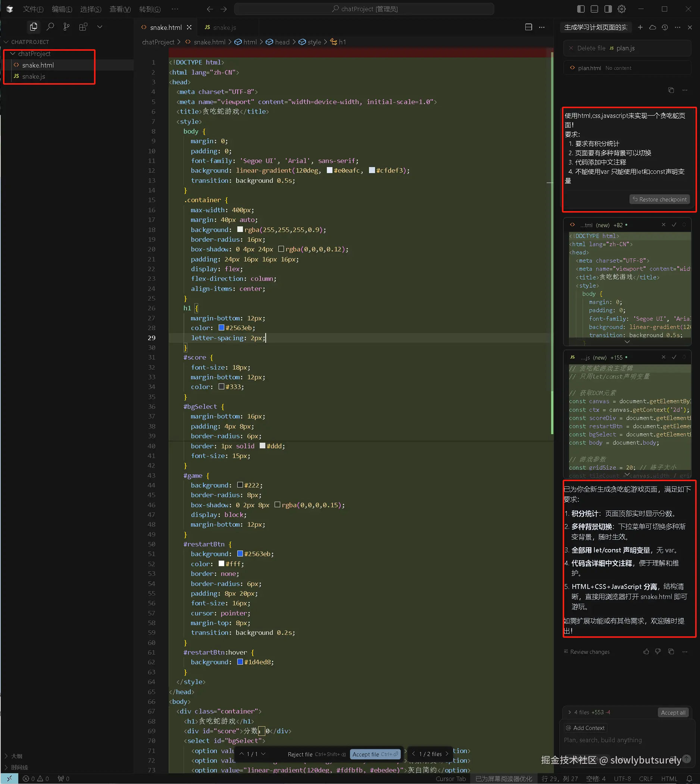The width and height of the screenshot is (700, 784).
Task: Click Add Context in chat input
Action: (x=585, y=728)
